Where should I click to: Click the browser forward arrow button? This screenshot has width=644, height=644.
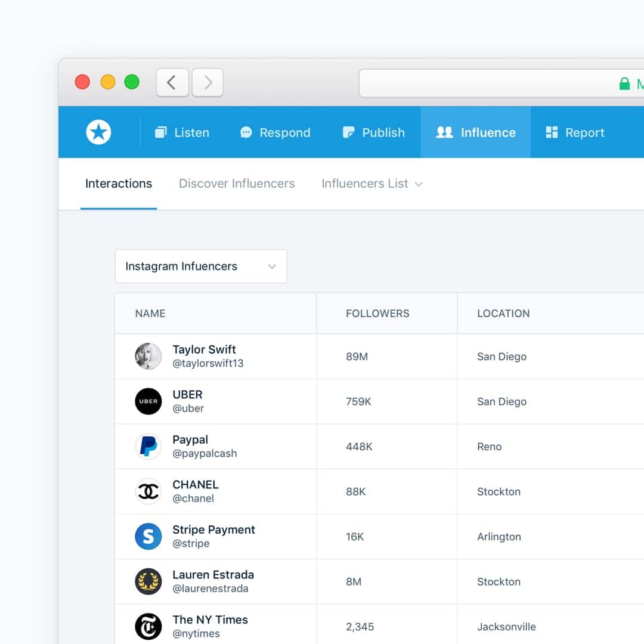click(x=208, y=82)
